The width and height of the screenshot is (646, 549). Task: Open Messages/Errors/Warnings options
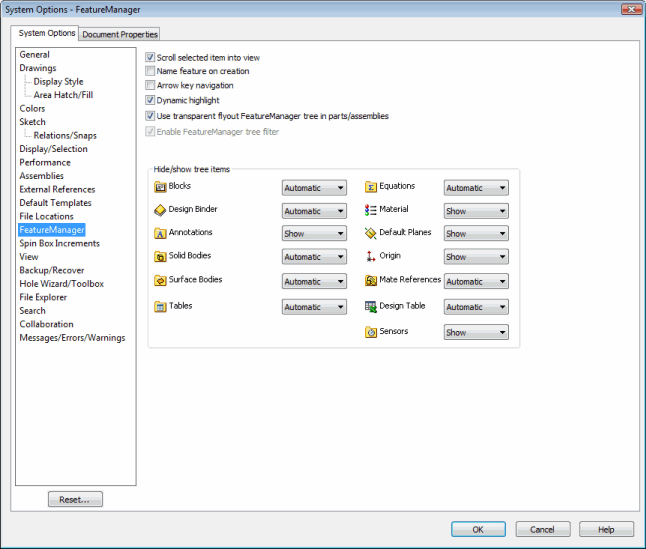(73, 338)
